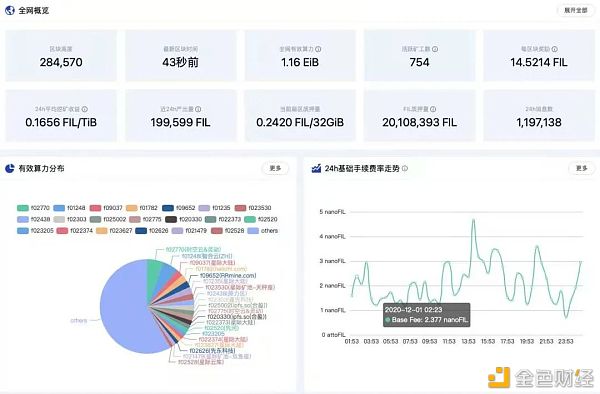
Task: Click info icon on the 20,108,393 FIL card
Action: 433,109
